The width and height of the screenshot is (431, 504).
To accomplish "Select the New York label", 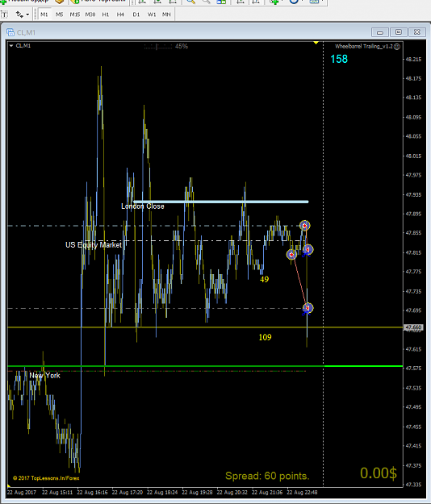I will pyautogui.click(x=44, y=376).
